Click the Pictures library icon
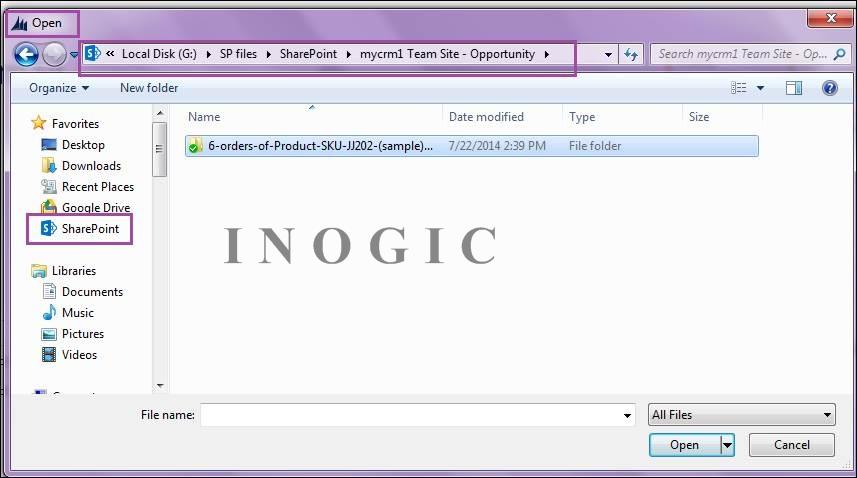The height and width of the screenshot is (478, 857). (49, 334)
